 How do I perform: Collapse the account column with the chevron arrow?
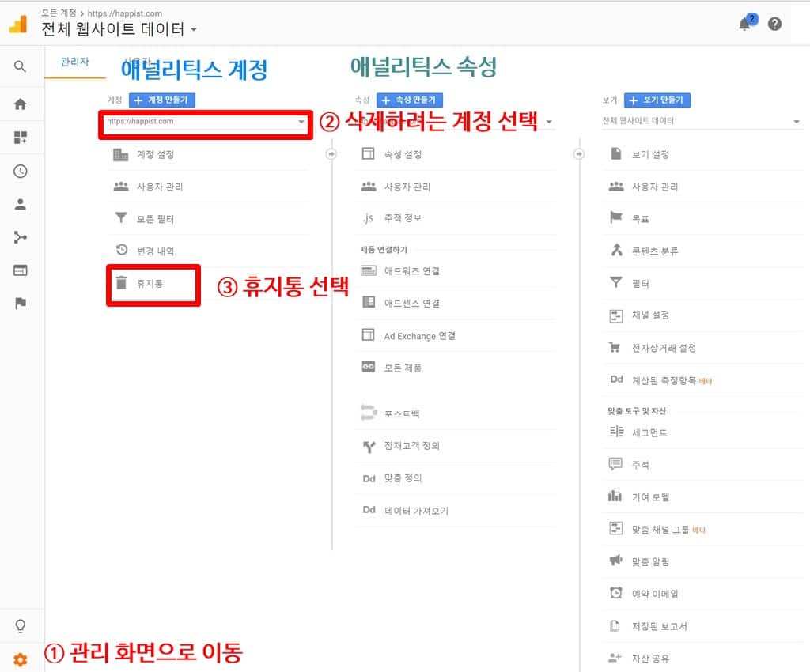[x=331, y=155]
